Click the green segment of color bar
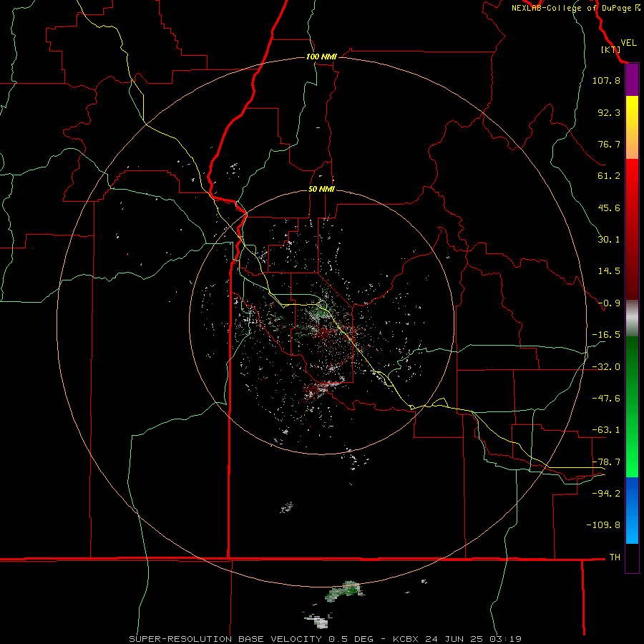 [x=632, y=406]
